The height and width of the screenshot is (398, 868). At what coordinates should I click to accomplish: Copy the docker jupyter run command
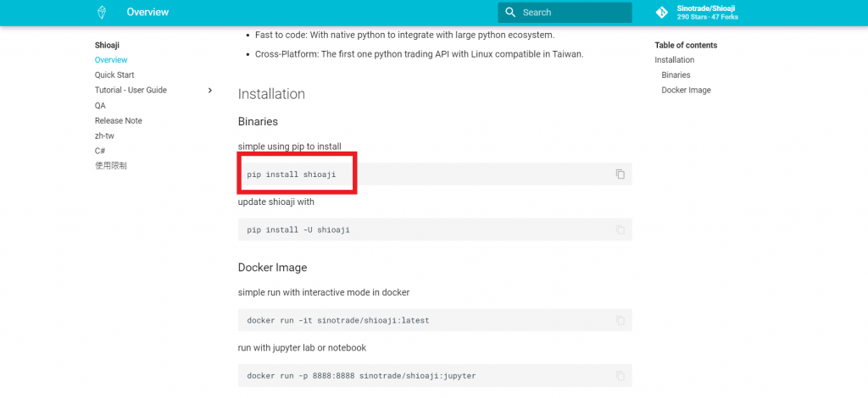(620, 375)
